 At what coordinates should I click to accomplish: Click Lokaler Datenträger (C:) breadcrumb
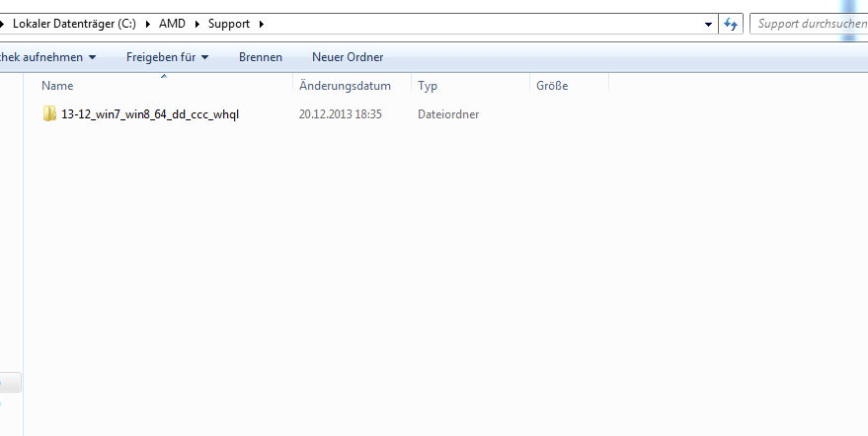(x=74, y=24)
